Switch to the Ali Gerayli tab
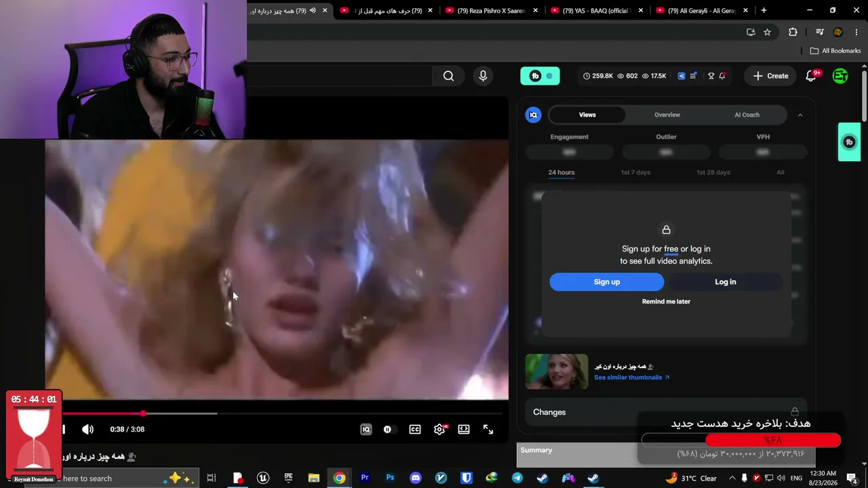The width and height of the screenshot is (868, 488). coord(702,11)
